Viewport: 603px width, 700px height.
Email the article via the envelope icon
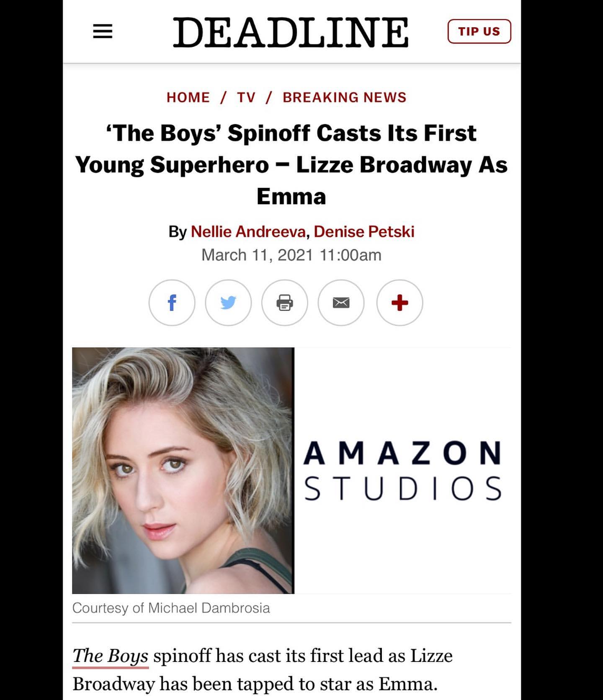coord(342,303)
